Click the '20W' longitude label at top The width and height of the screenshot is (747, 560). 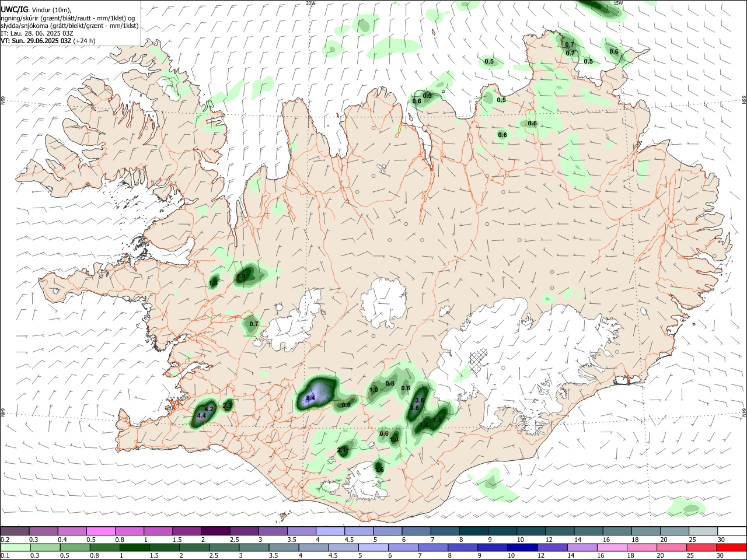click(310, 3)
